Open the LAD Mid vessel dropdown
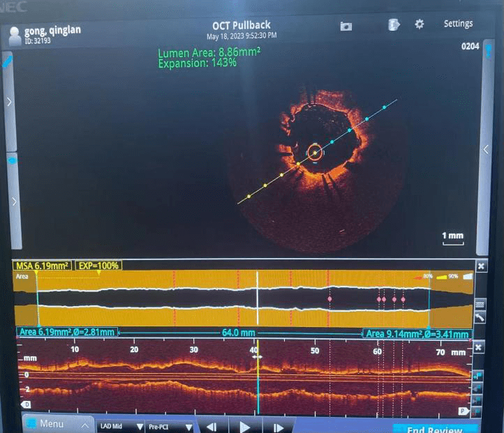 [x=121, y=426]
